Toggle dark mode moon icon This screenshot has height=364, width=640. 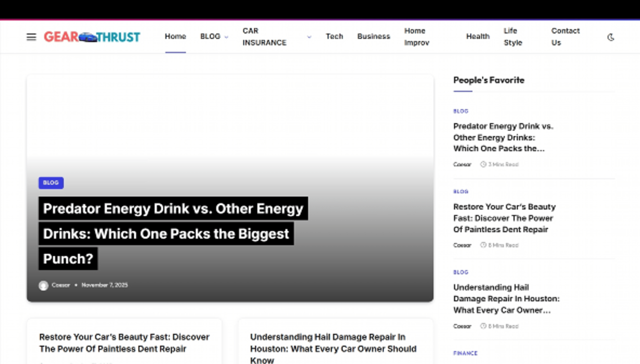tap(611, 37)
